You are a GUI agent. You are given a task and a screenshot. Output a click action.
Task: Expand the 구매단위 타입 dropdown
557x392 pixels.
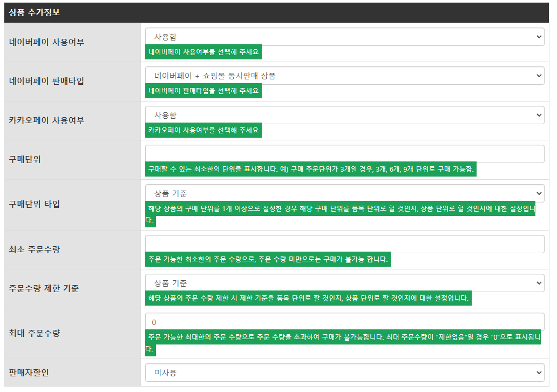[x=344, y=193]
